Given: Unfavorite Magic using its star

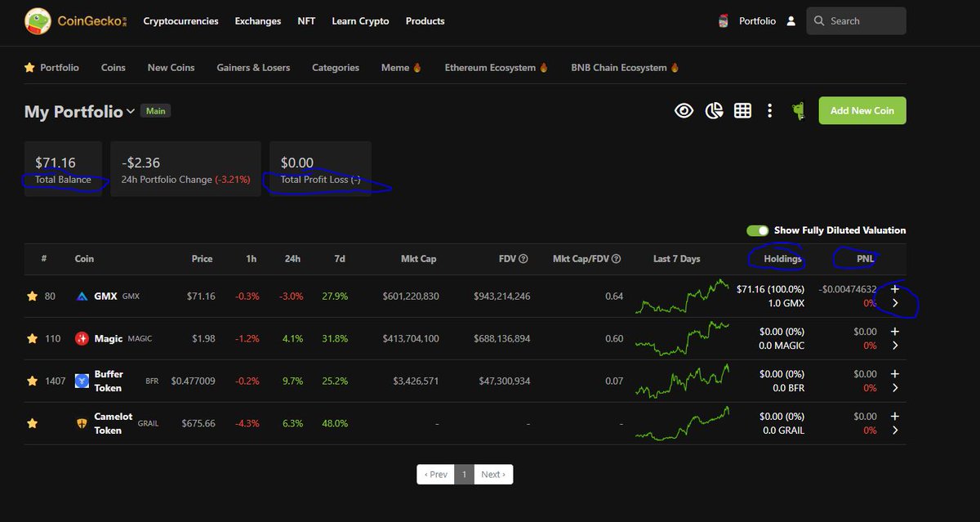Looking at the screenshot, I should (x=32, y=338).
